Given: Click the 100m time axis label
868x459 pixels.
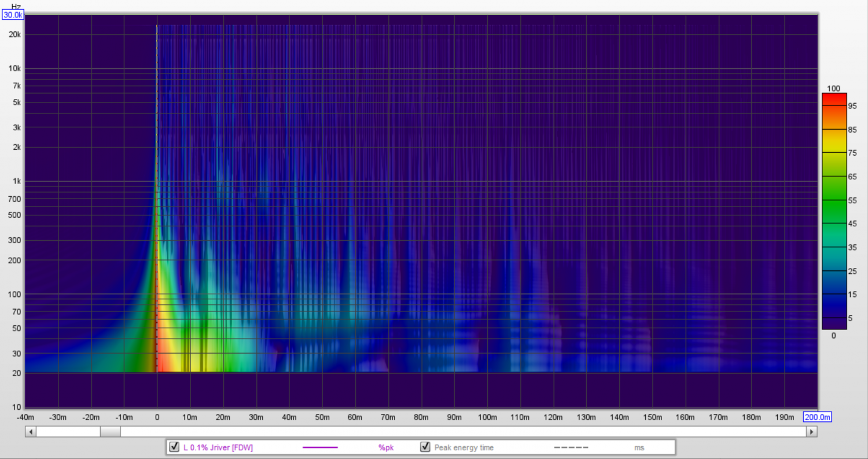Looking at the screenshot, I should click(x=487, y=417).
